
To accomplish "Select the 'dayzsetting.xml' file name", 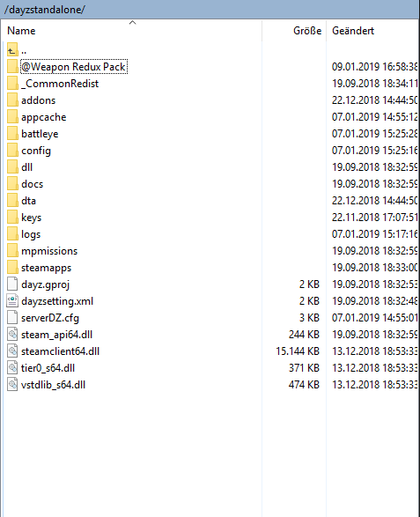I will coord(57,301).
